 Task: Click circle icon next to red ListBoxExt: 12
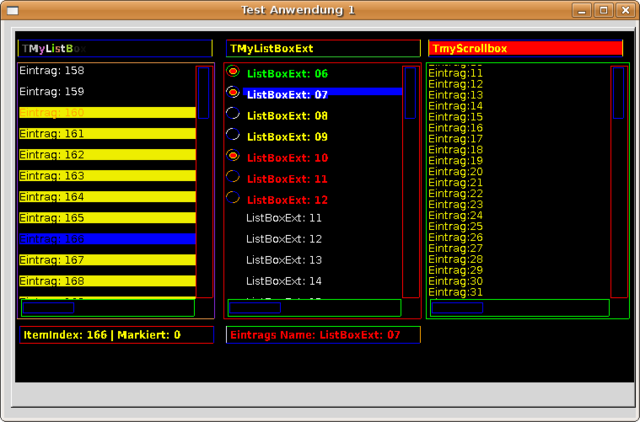click(233, 198)
